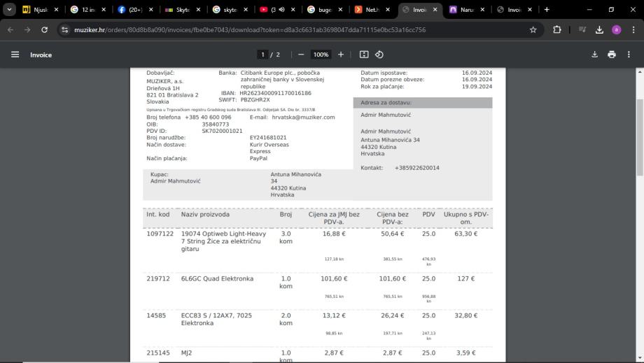Open the media control icon in Chrome toolbar
The width and height of the screenshot is (644, 363).
click(x=582, y=29)
